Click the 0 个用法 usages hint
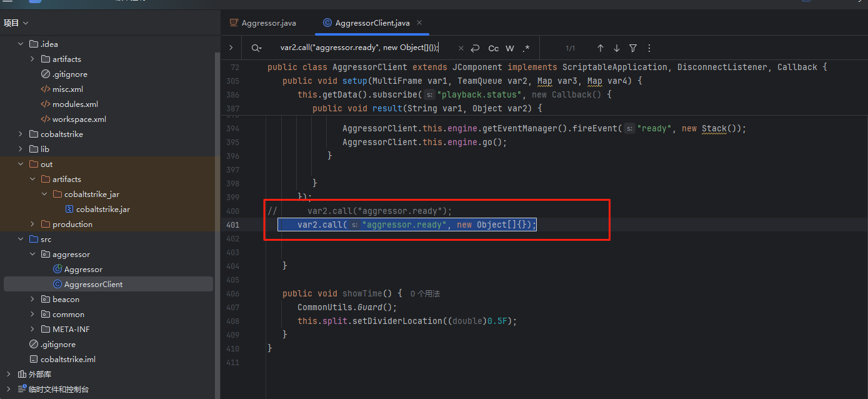This screenshot has width=868, height=399. 426,293
